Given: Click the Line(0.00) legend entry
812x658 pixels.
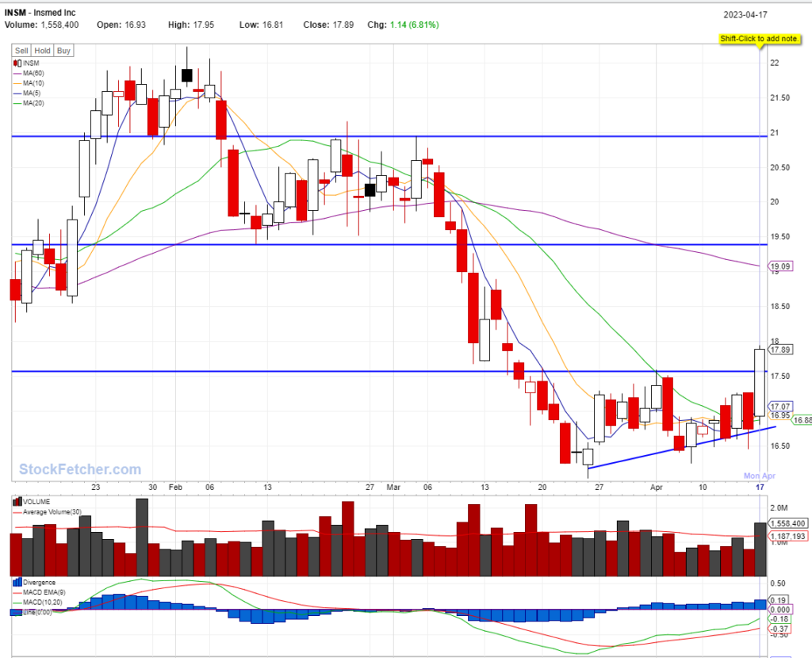Looking at the screenshot, I should coord(32,613).
